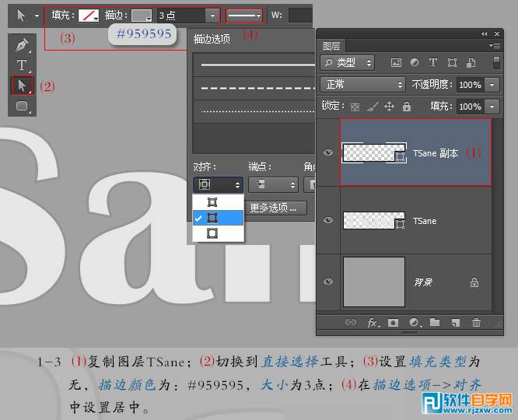
Task: Open the stroke line type dropdown
Action: [x=244, y=16]
